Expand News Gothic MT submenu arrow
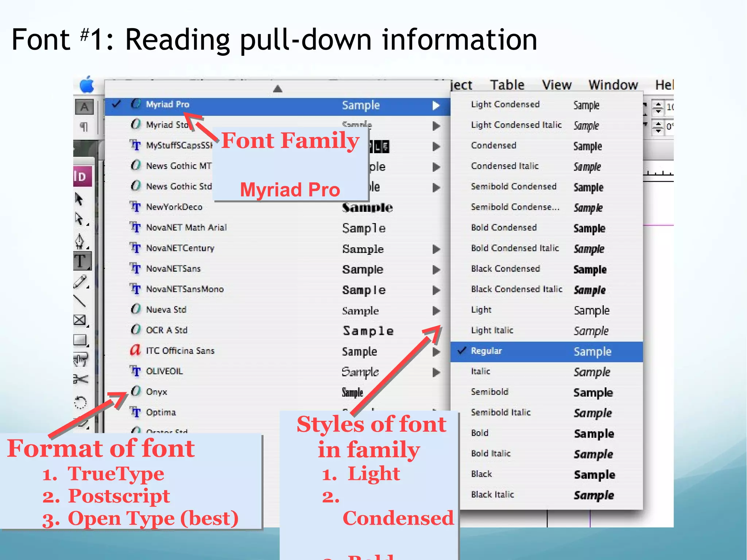The width and height of the screenshot is (747, 560). pos(436,167)
